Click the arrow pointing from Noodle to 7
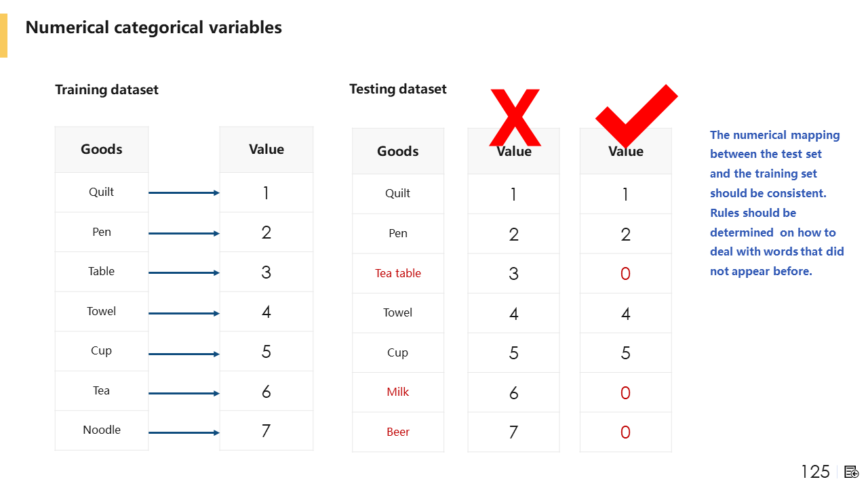Viewport: 868px width, 488px height. click(184, 432)
